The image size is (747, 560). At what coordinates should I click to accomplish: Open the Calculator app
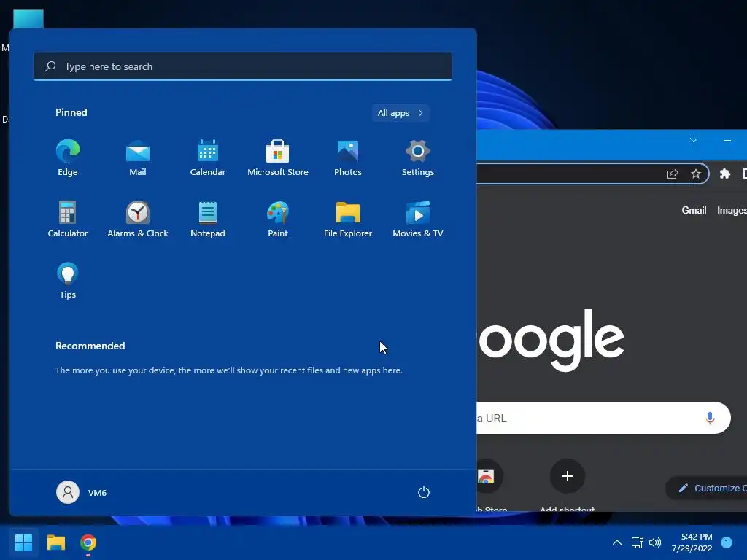(x=68, y=219)
